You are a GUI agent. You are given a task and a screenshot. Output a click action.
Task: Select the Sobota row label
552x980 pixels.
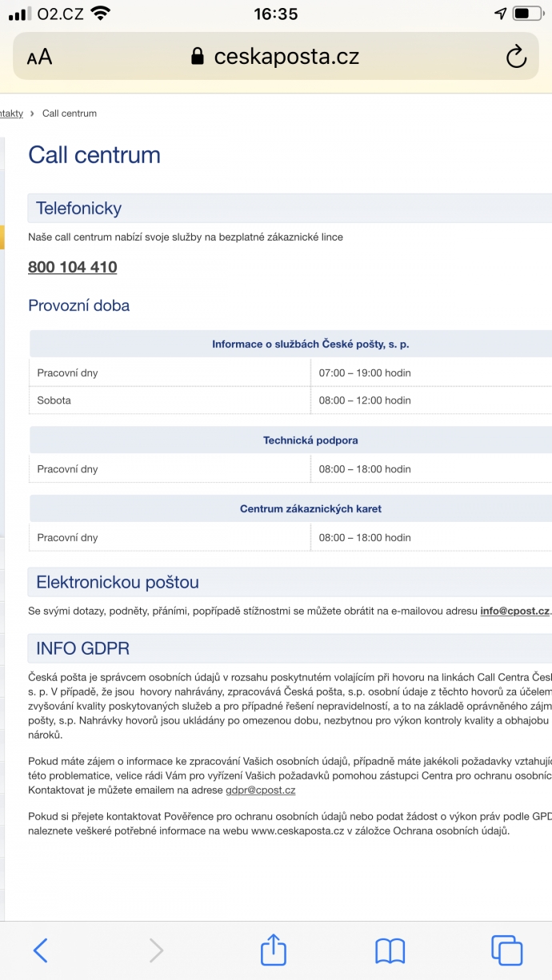pyautogui.click(x=54, y=400)
